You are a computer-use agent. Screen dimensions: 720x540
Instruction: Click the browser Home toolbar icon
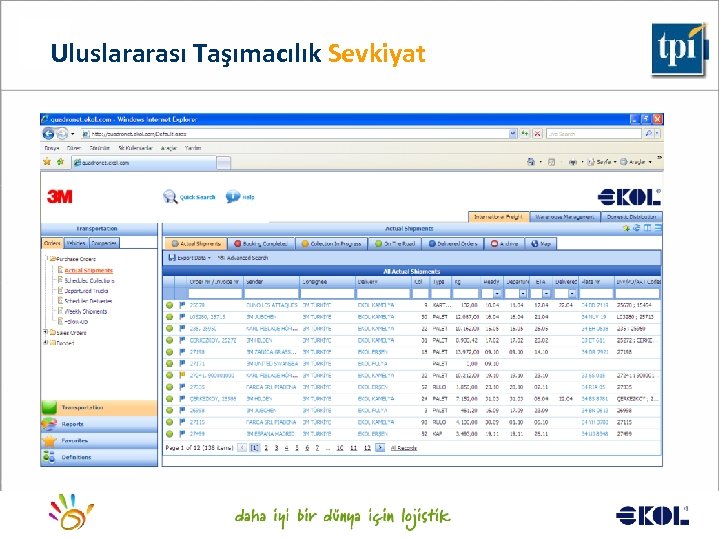531,162
